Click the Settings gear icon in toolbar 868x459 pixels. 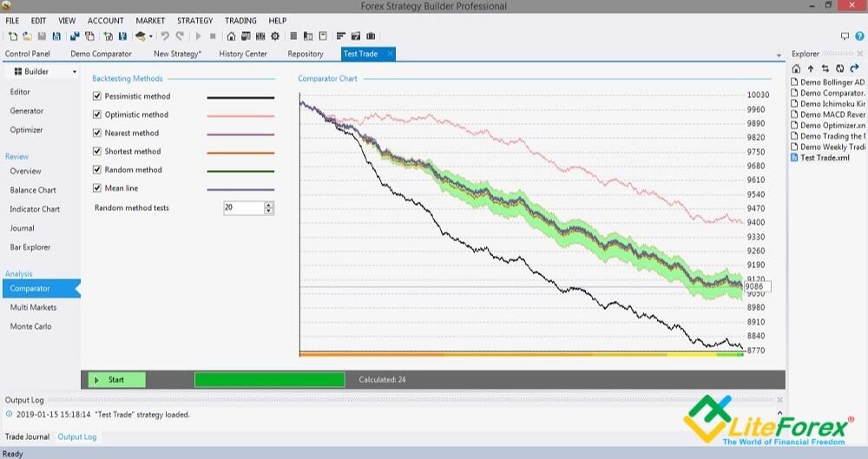(x=275, y=36)
